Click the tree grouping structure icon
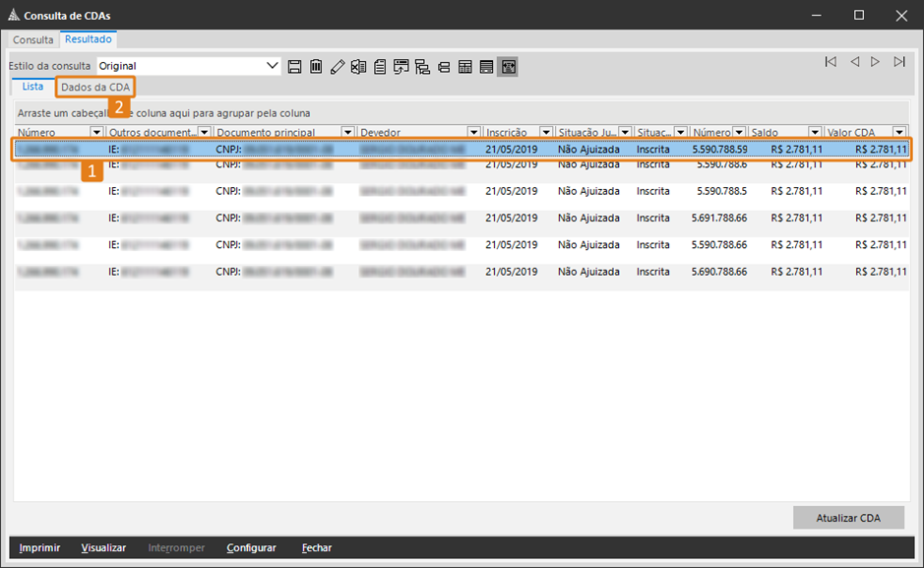 point(422,67)
